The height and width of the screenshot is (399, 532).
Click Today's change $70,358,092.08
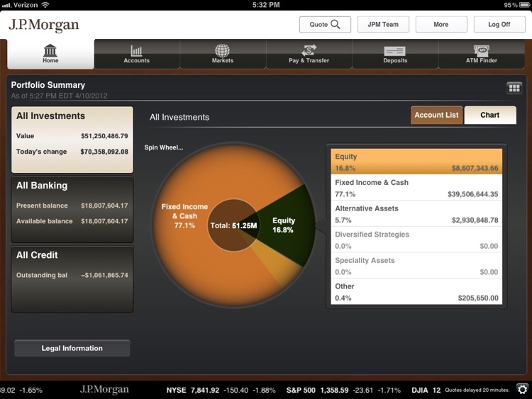click(x=72, y=152)
